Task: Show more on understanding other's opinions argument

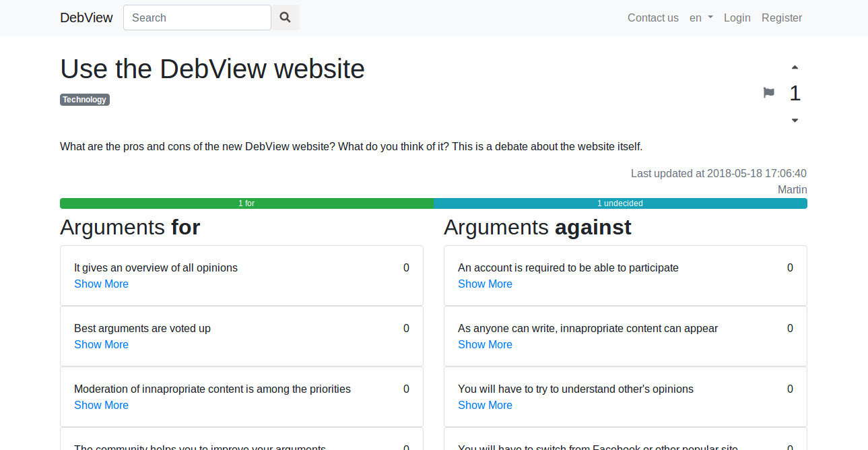Action: (485, 405)
